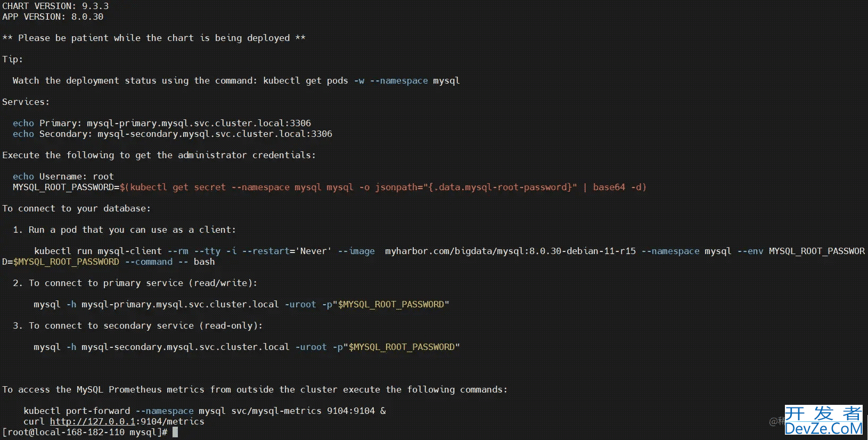Image resolution: width=868 pixels, height=440 pixels.
Task: Click the '[root@local-168-182-110 mysql]#' prompt
Action: point(85,432)
